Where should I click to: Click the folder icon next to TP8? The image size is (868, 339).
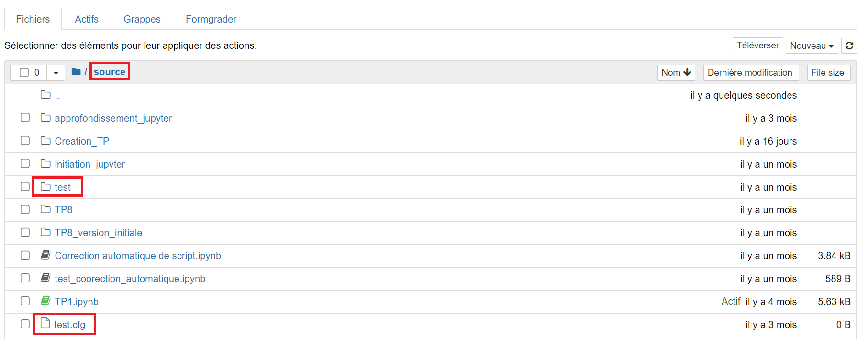(x=45, y=209)
